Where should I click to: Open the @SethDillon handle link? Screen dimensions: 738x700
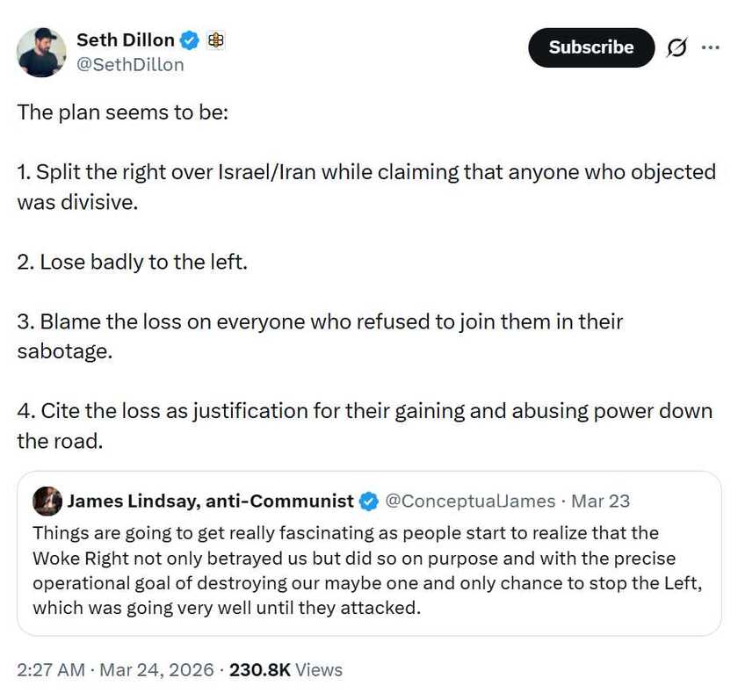[x=130, y=64]
